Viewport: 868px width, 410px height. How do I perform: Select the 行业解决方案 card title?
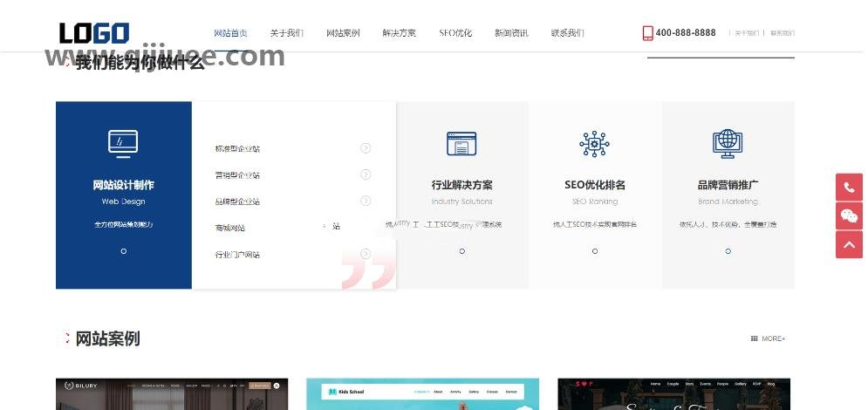pyautogui.click(x=461, y=185)
